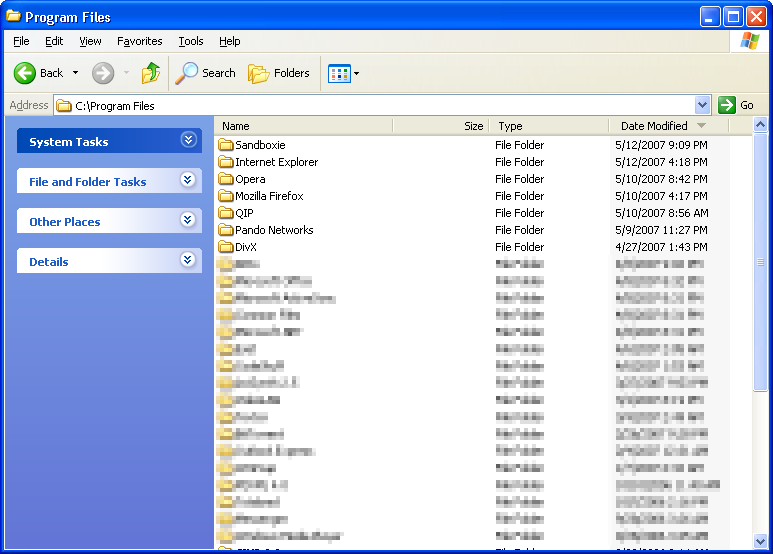This screenshot has width=773, height=554.
Task: Expand the Details panel
Action: [x=188, y=260]
